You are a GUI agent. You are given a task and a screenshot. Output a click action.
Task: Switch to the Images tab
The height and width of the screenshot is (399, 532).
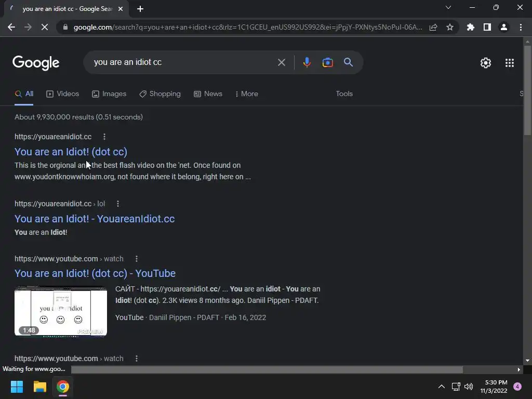point(109,94)
